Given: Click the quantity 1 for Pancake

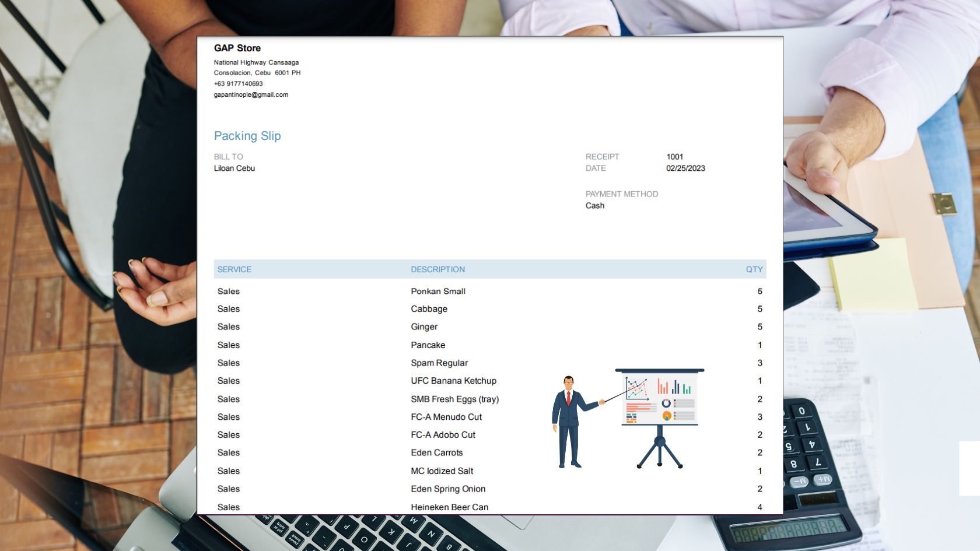Looking at the screenshot, I should coord(759,345).
